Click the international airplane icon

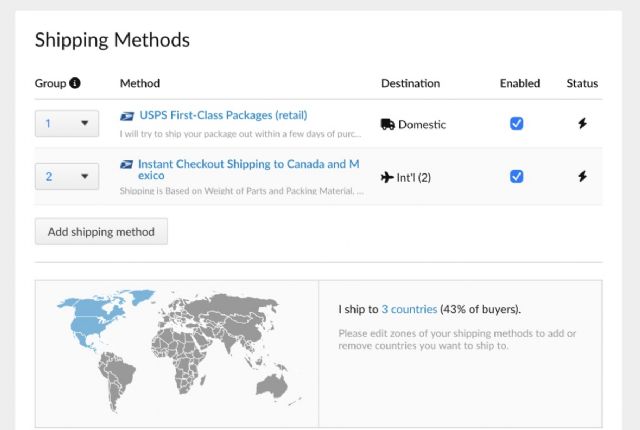tap(388, 177)
